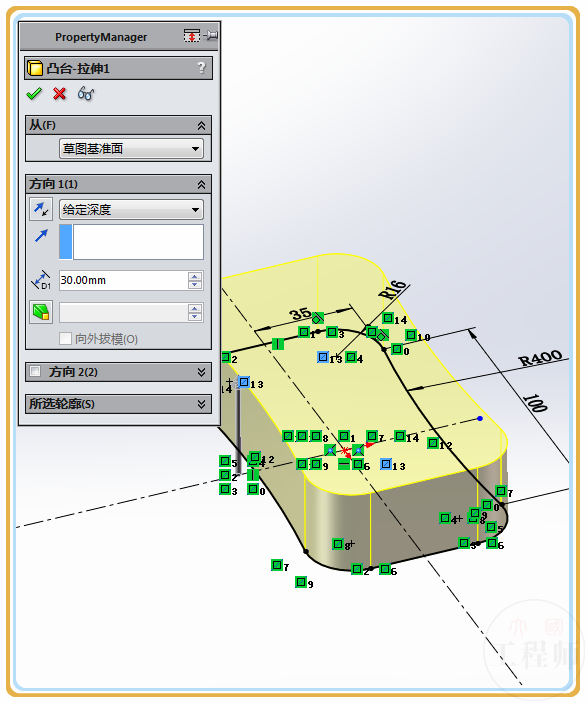Click the red origin marker in sketch
588x704 pixels.
click(345, 451)
